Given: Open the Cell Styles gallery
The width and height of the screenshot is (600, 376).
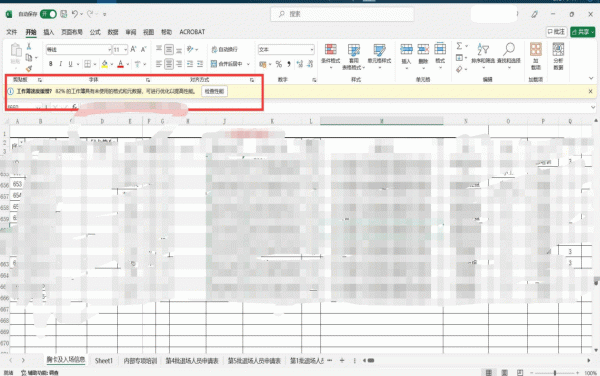Looking at the screenshot, I should [x=379, y=56].
